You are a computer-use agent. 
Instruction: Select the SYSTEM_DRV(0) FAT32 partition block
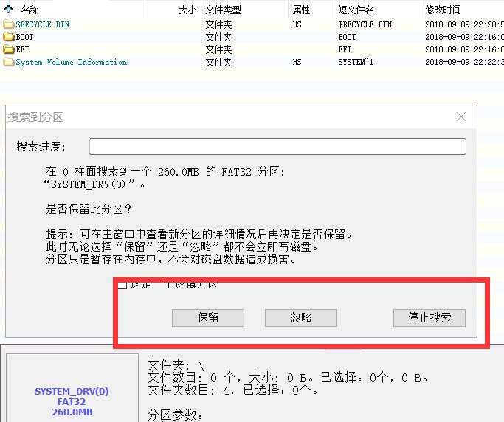pyautogui.click(x=72, y=388)
